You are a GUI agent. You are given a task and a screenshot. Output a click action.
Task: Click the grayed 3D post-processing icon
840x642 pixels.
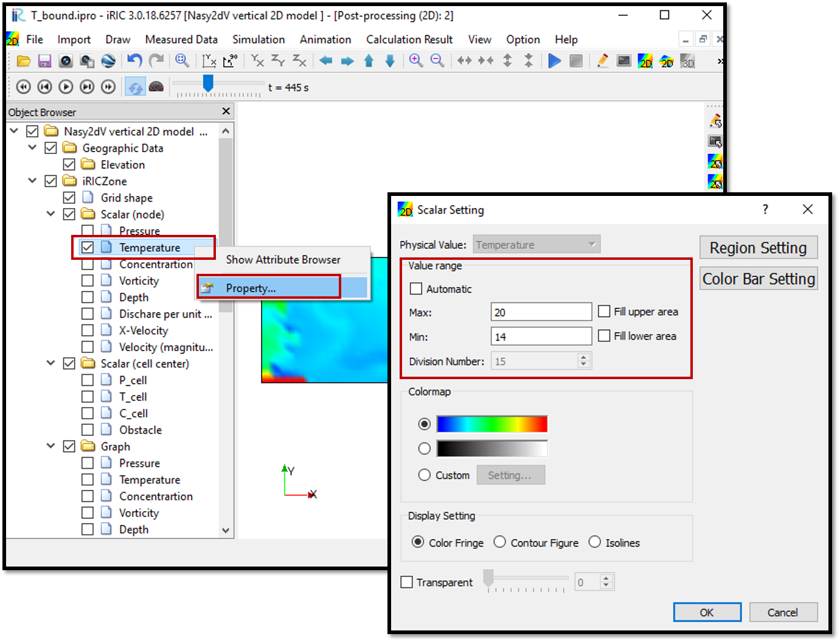687,61
